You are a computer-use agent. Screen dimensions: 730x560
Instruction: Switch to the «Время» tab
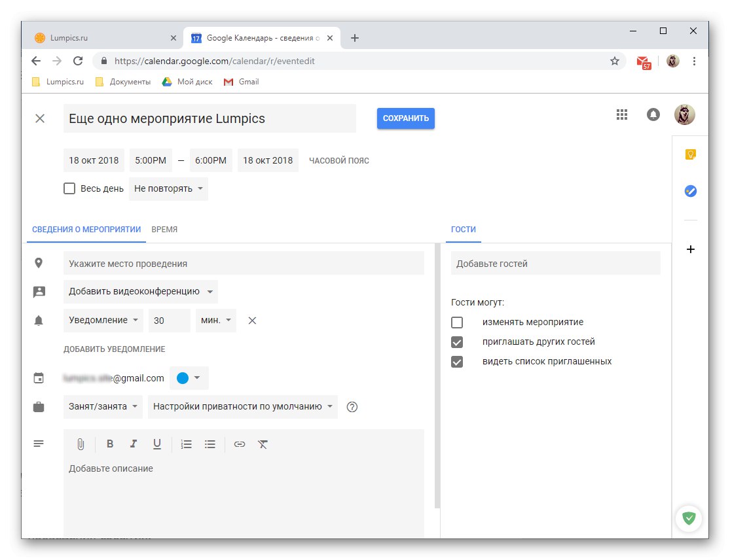(x=164, y=229)
